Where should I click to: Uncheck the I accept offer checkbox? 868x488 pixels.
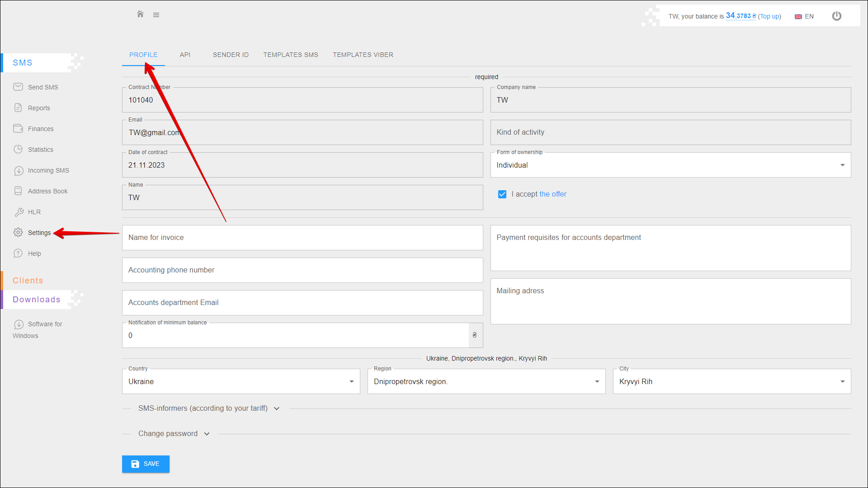502,194
